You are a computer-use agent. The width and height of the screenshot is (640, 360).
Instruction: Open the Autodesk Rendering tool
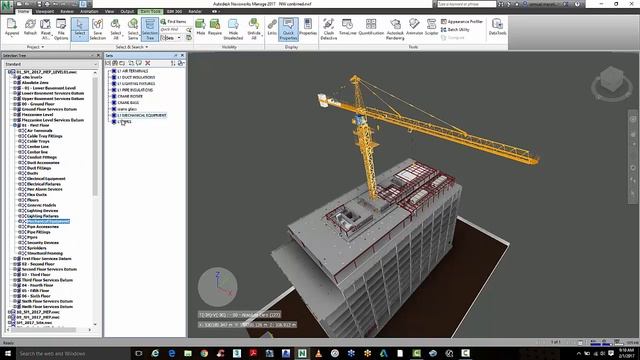[x=395, y=29]
